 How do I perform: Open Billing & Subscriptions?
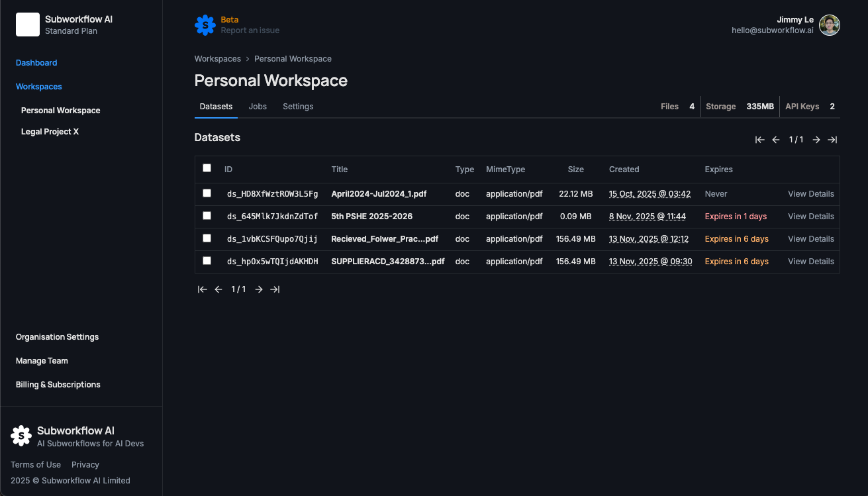click(x=58, y=384)
